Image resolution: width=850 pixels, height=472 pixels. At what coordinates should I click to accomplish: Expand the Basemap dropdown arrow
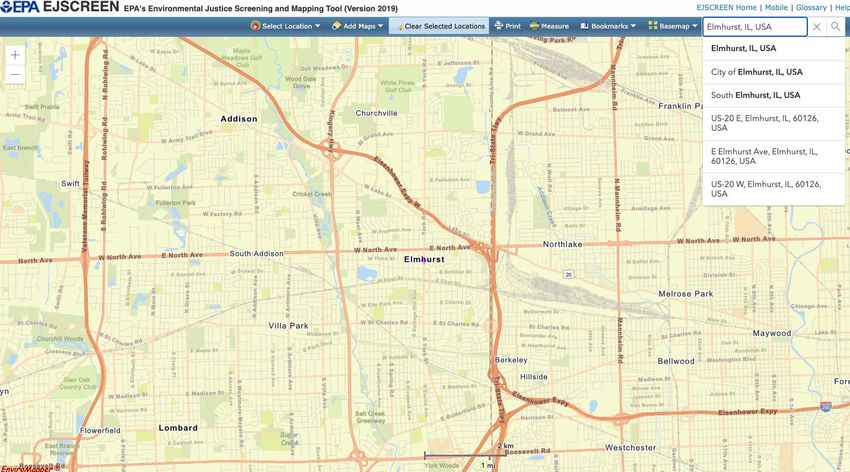coord(695,26)
